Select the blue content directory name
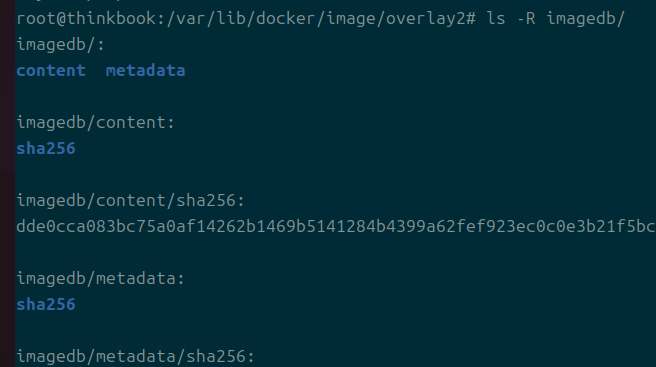The width and height of the screenshot is (656, 367). (51, 70)
